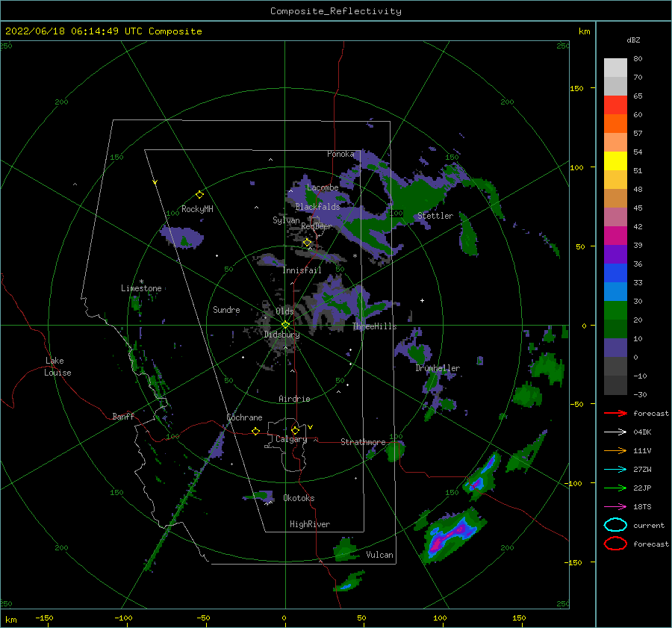The image size is (672, 628).
Task: Select the yellow 51-54 dBZ color swatch
Action: click(x=615, y=161)
